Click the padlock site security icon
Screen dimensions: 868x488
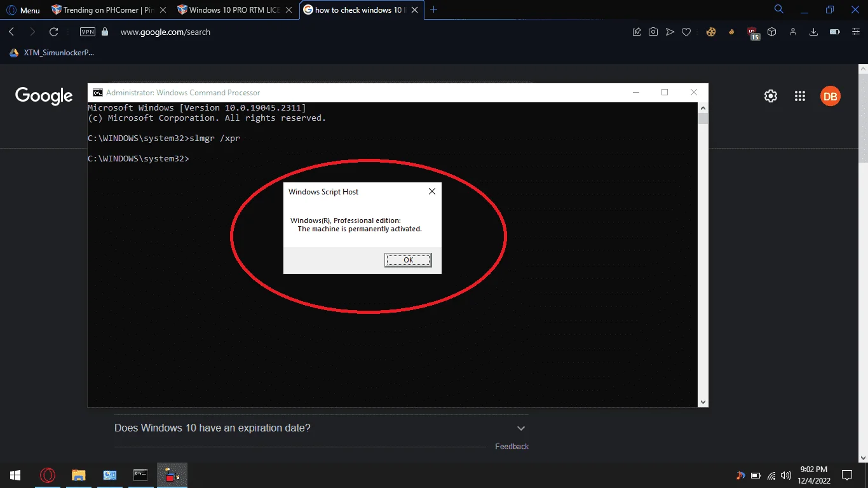tap(105, 32)
